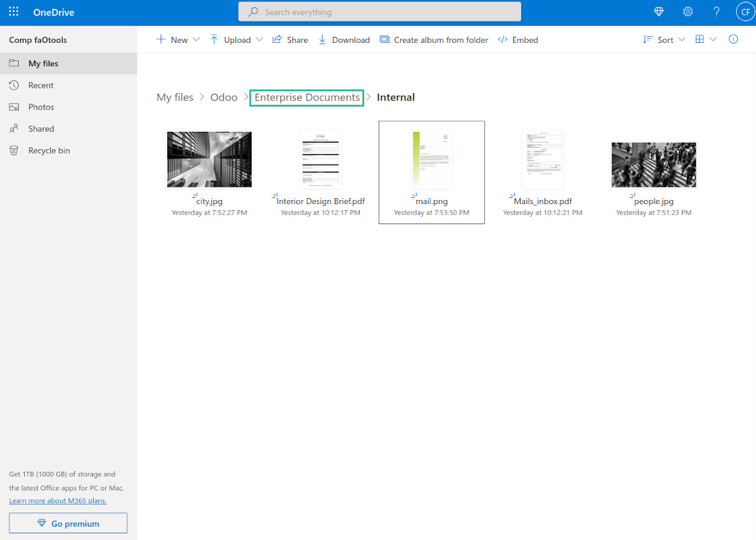This screenshot has height=540, width=756.
Task: Click Yesterday at 10:12:21 PM timestamp
Action: point(543,213)
